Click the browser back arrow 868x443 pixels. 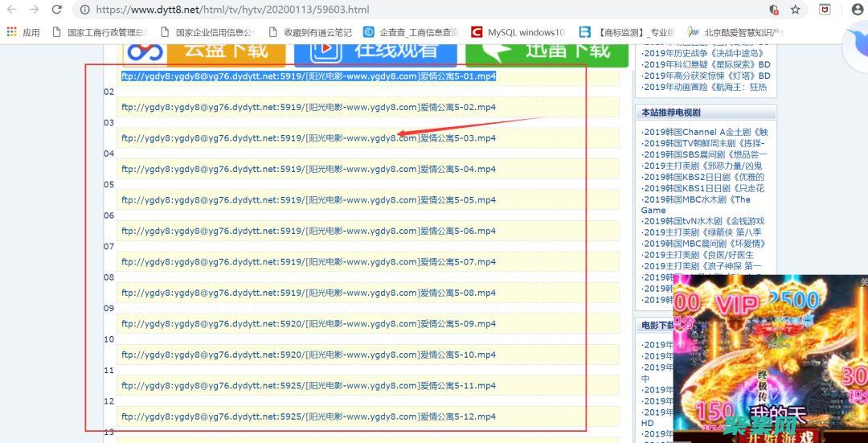pyautogui.click(x=11, y=10)
